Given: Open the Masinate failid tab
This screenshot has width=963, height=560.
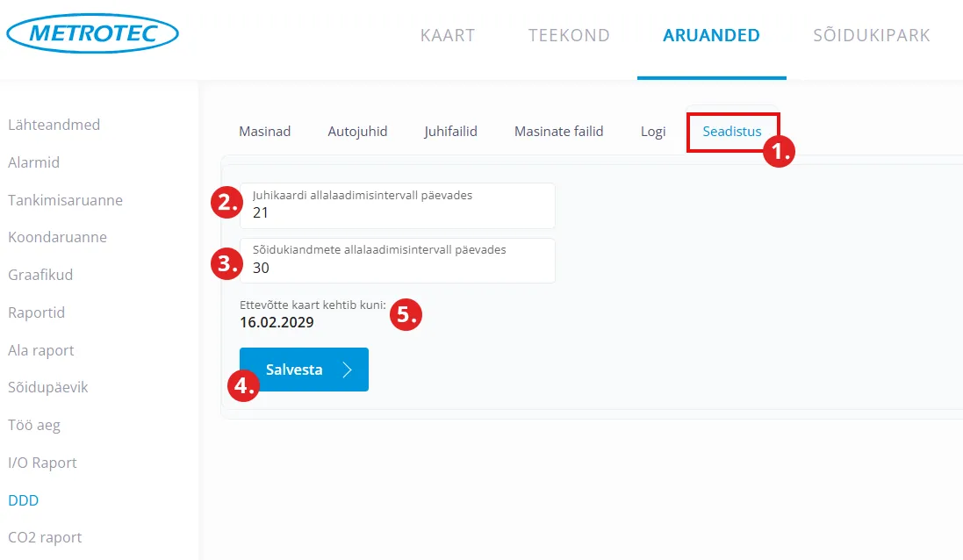Looking at the screenshot, I should point(558,132).
